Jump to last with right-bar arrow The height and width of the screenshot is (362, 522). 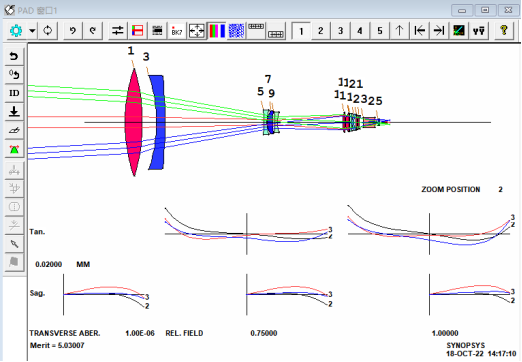(439, 31)
